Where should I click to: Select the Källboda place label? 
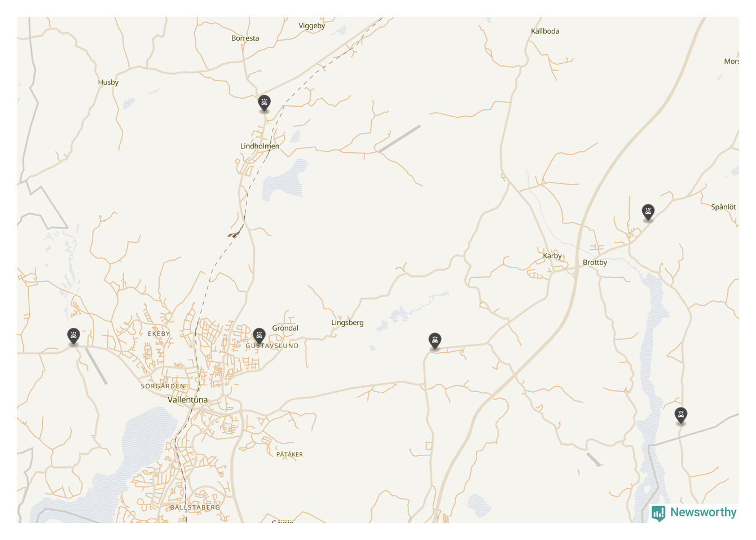click(x=545, y=31)
